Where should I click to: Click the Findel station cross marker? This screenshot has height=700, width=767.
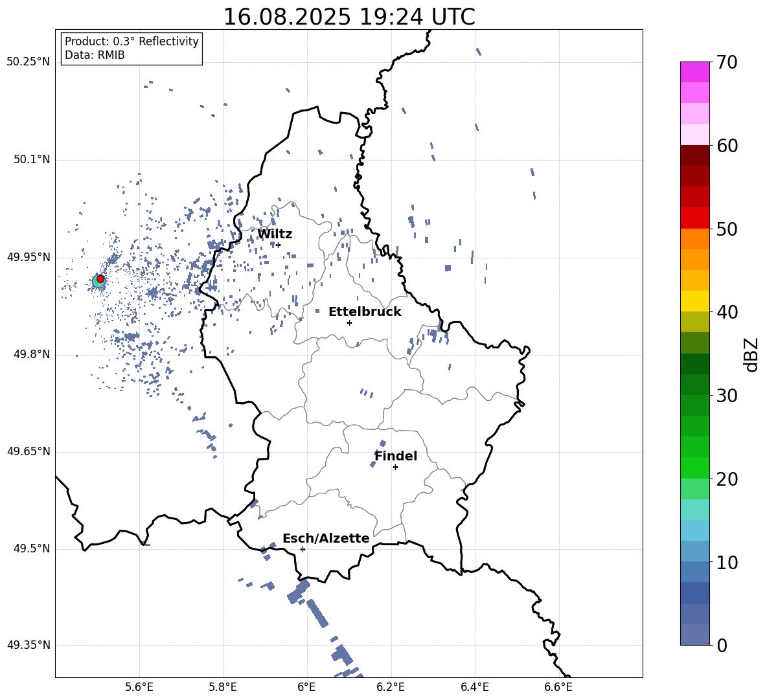(x=395, y=468)
